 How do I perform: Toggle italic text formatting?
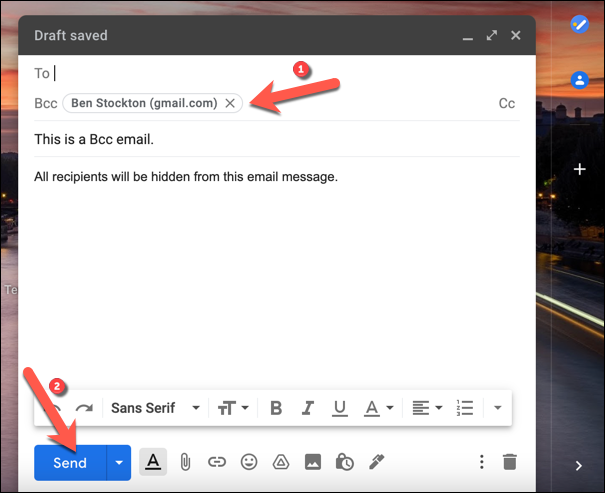pyautogui.click(x=308, y=408)
